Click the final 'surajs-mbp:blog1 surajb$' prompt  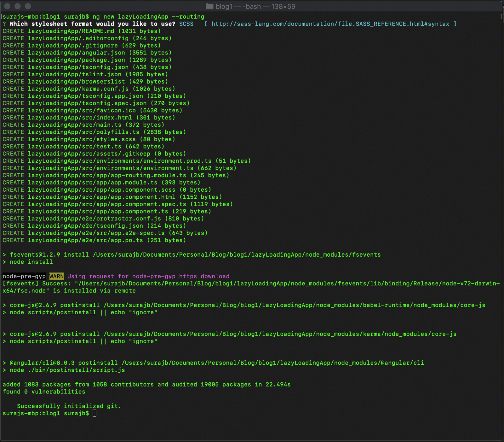(x=46, y=414)
